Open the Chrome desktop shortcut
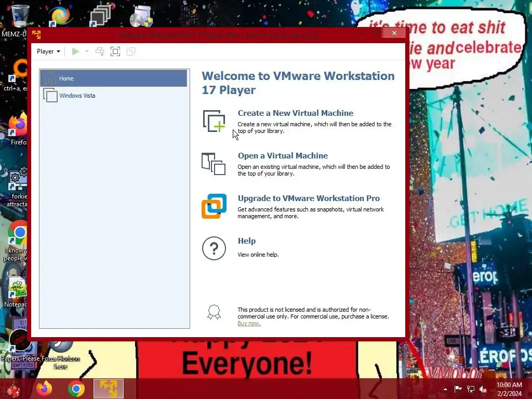This screenshot has height=399, width=532. click(x=18, y=233)
